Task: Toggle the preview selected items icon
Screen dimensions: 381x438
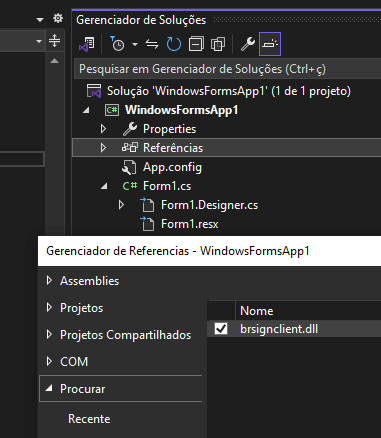Action: tap(270, 44)
